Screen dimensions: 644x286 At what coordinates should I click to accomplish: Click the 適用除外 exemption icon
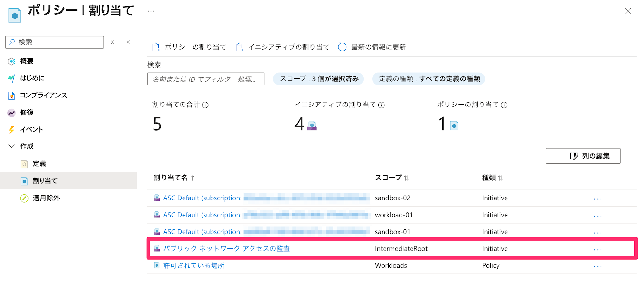point(24,198)
